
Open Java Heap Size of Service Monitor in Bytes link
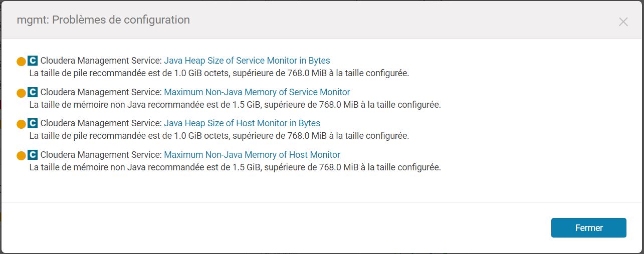(x=247, y=61)
